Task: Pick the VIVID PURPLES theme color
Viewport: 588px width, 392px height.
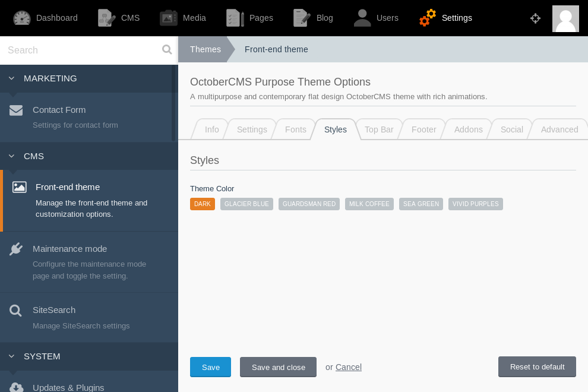Action: point(476,204)
